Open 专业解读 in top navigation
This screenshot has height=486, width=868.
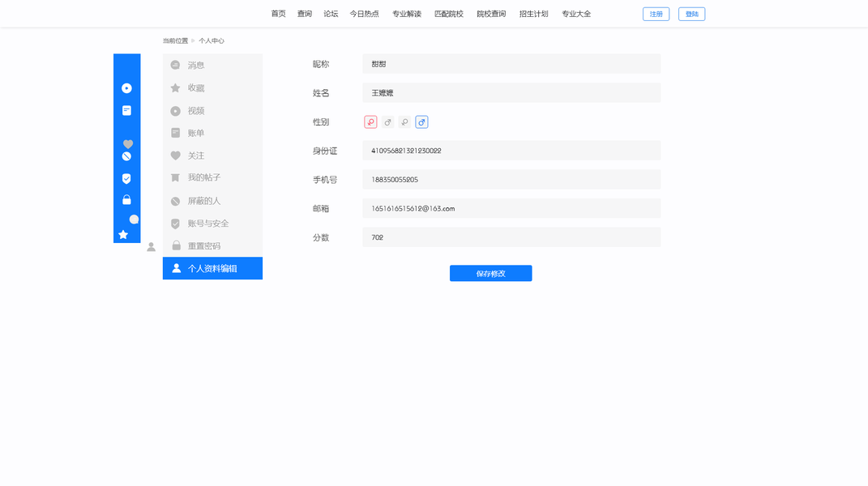pos(407,14)
